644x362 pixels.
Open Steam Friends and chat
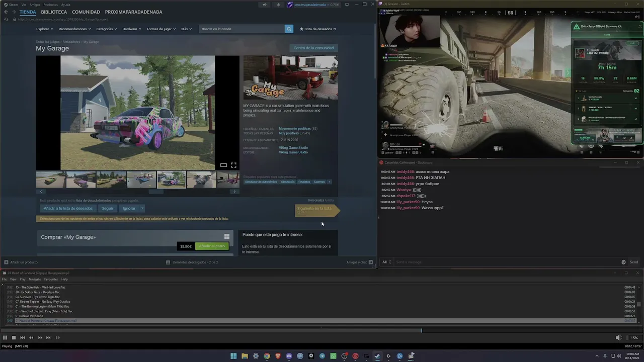(x=360, y=262)
